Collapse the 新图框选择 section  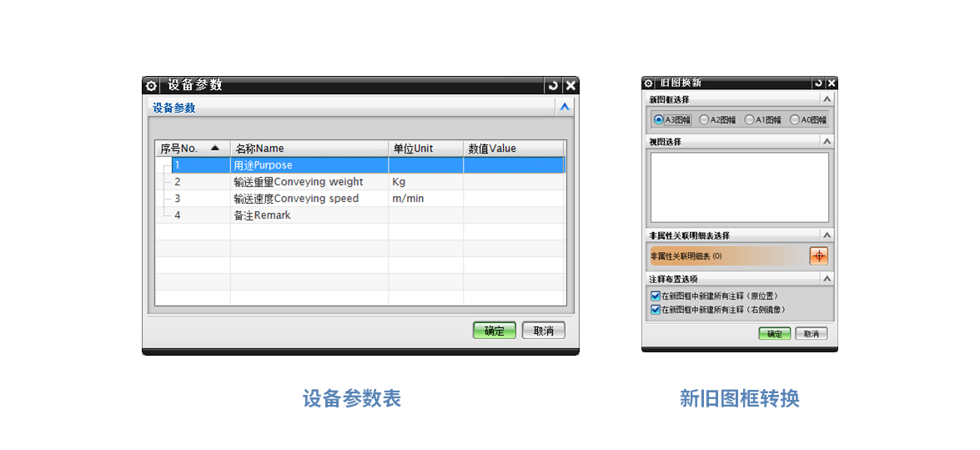pos(827,99)
